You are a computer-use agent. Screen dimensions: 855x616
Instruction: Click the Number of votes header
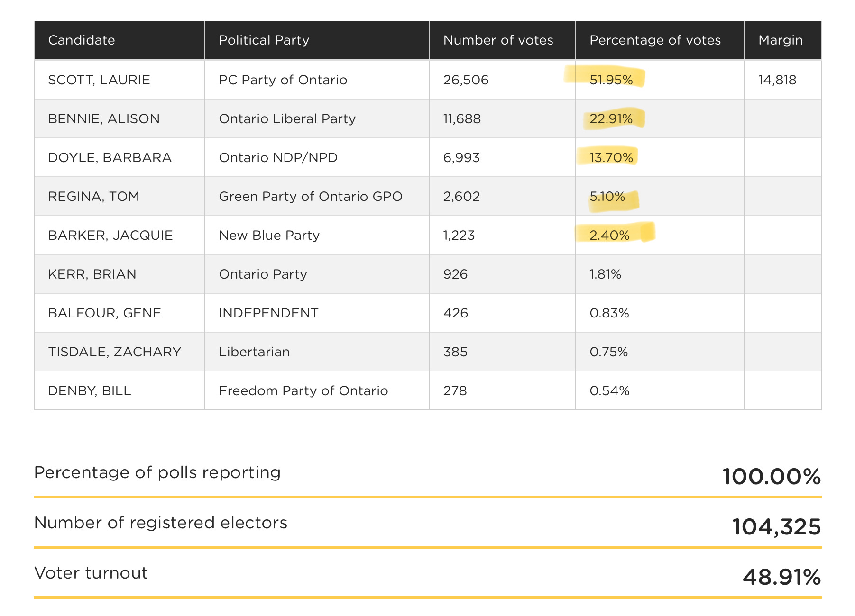(503, 40)
